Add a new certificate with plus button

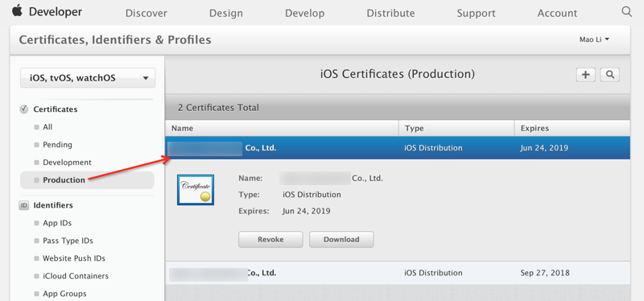(586, 75)
